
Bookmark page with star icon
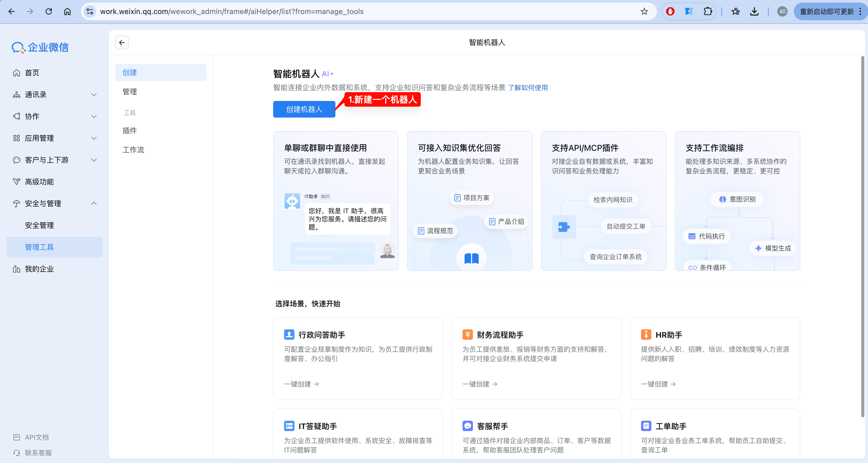[644, 11]
